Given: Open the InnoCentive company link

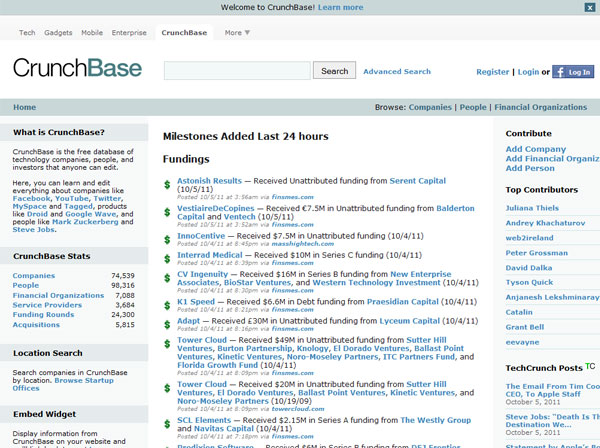Looking at the screenshot, I should click(201, 236).
